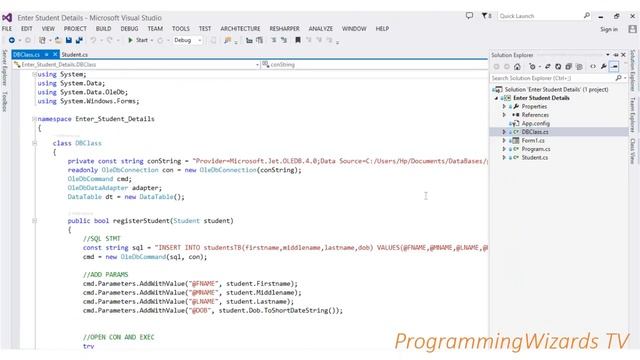Click the Bookmark toolbar icon

[x=298, y=40]
